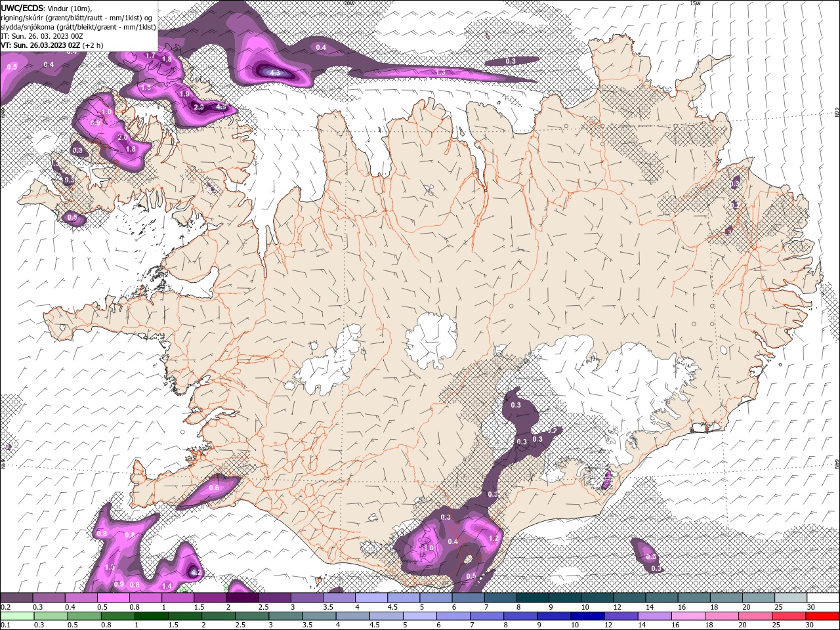Click the dark mauve legend swatch labeled 0.2
Screen dimensions: 840x630
16,598
